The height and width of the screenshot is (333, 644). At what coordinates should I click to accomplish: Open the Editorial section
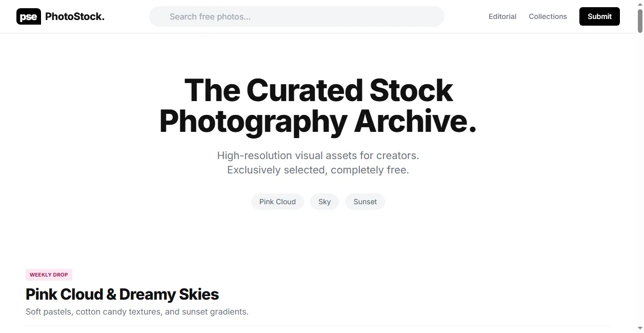click(x=502, y=16)
